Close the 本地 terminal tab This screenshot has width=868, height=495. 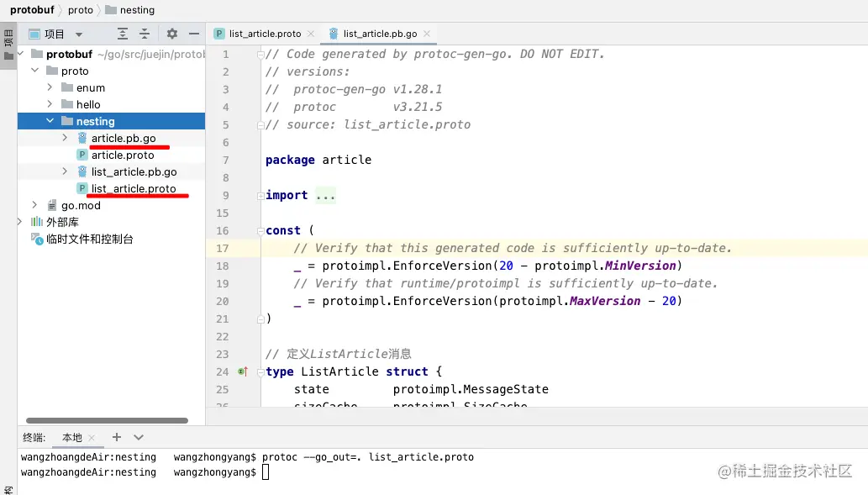tap(92, 437)
